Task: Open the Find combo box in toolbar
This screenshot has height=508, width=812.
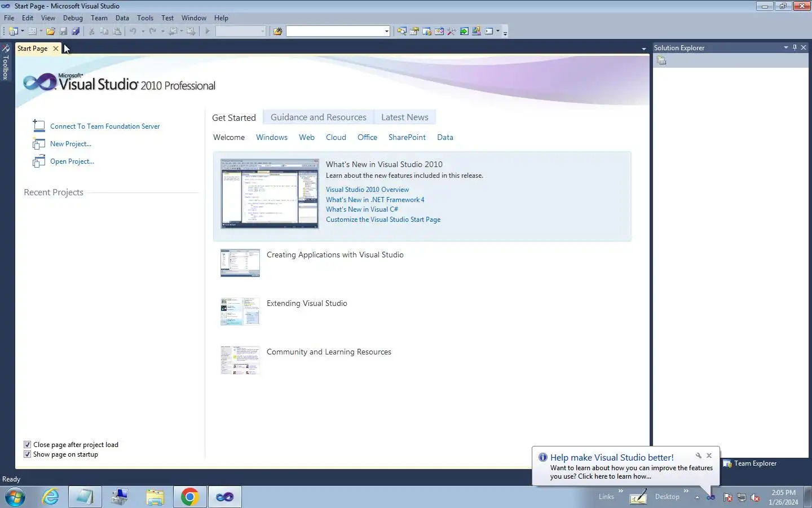Action: pyautogui.click(x=338, y=31)
